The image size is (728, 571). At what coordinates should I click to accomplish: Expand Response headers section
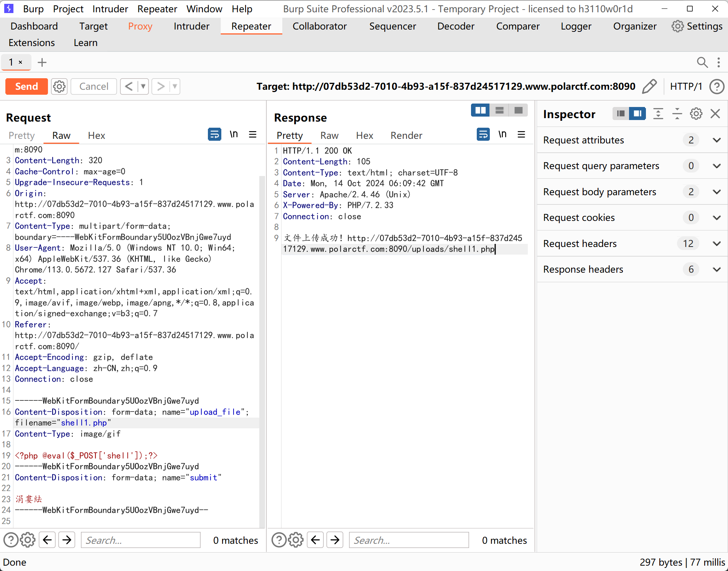point(632,269)
